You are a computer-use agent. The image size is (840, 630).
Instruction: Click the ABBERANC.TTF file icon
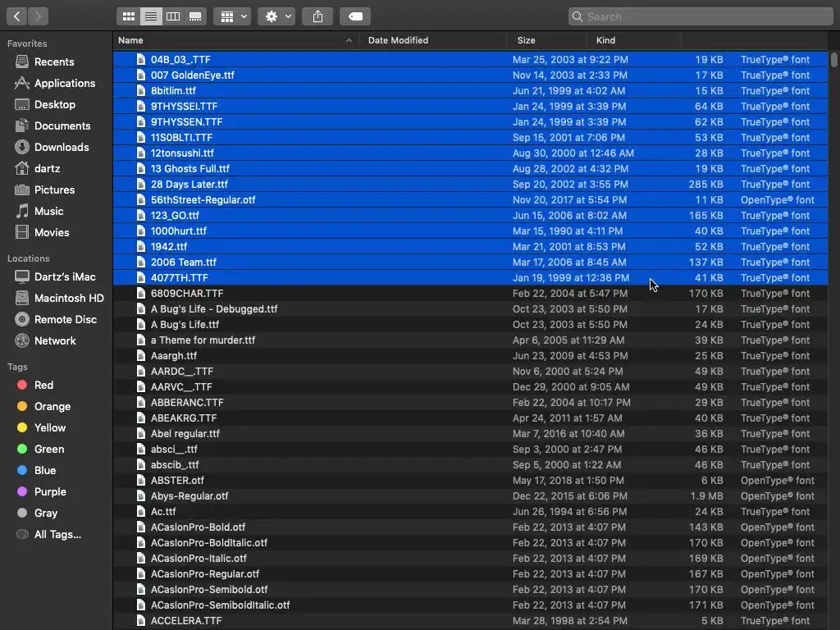[x=141, y=402]
